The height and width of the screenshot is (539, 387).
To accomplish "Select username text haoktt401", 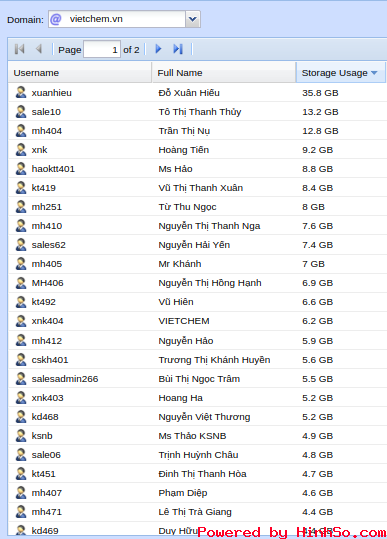I will 53,169.
